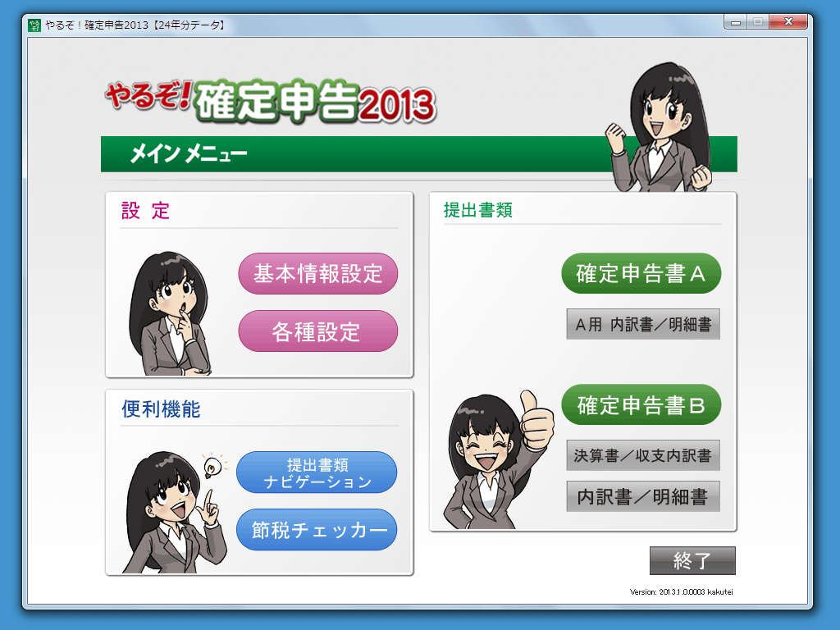Click the version text 2013.1.0.0003 kakutei
This screenshot has width=840, height=630.
coord(681,592)
